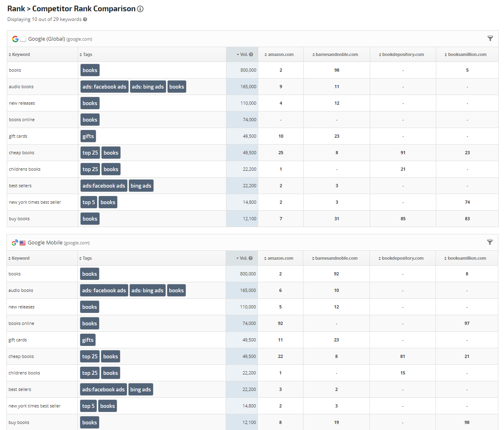Open the filter icon for Google Global table

click(490, 39)
